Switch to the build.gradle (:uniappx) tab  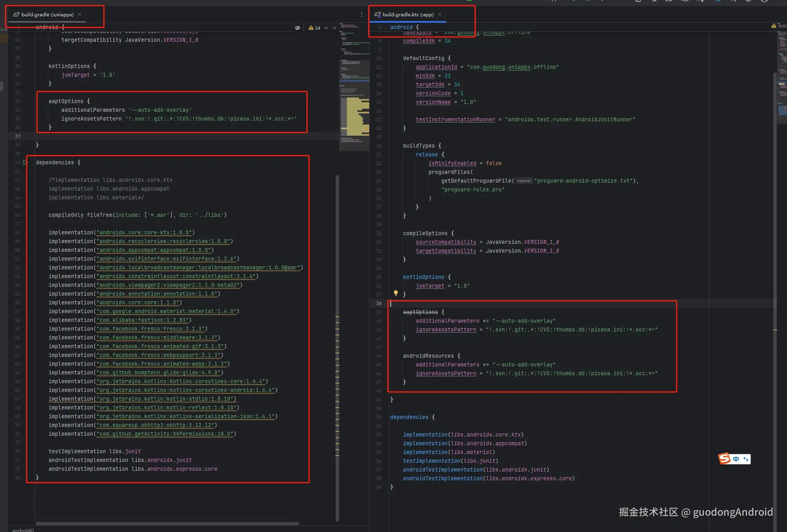click(47, 14)
